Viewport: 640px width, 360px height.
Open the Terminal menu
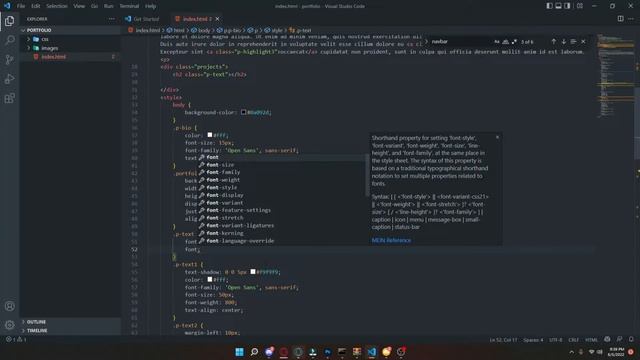click(129, 6)
